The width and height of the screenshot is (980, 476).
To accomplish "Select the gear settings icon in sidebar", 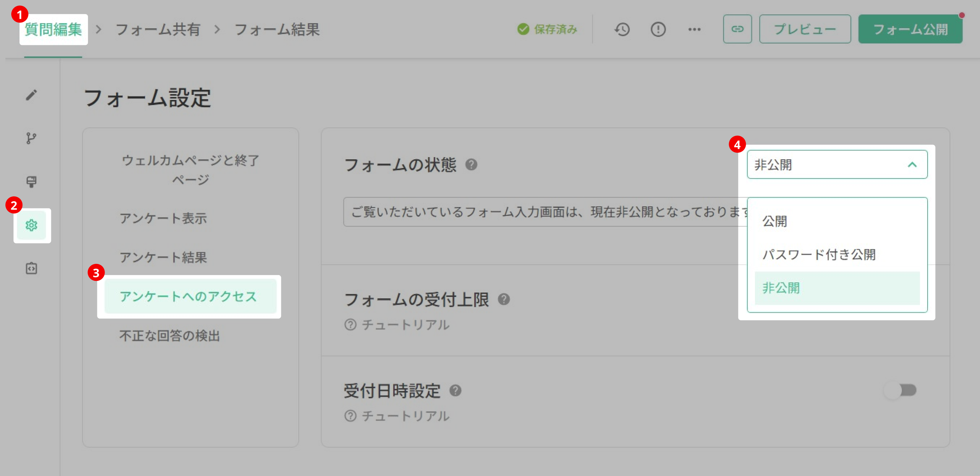I will (x=31, y=225).
